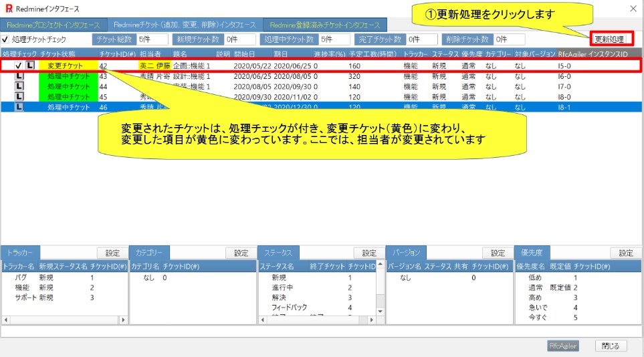Select the 優先度 panel tab
The image size is (644, 357).
pos(532,253)
